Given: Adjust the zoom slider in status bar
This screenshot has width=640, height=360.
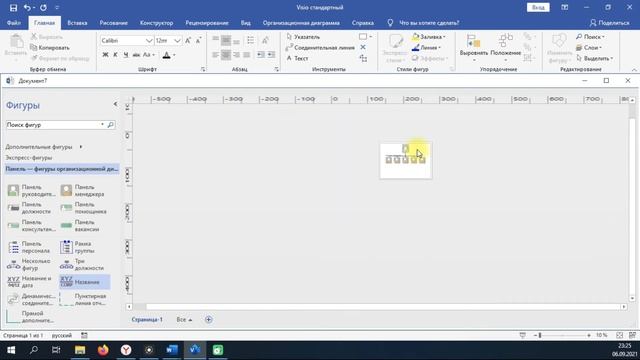Looking at the screenshot, I should (x=540, y=335).
